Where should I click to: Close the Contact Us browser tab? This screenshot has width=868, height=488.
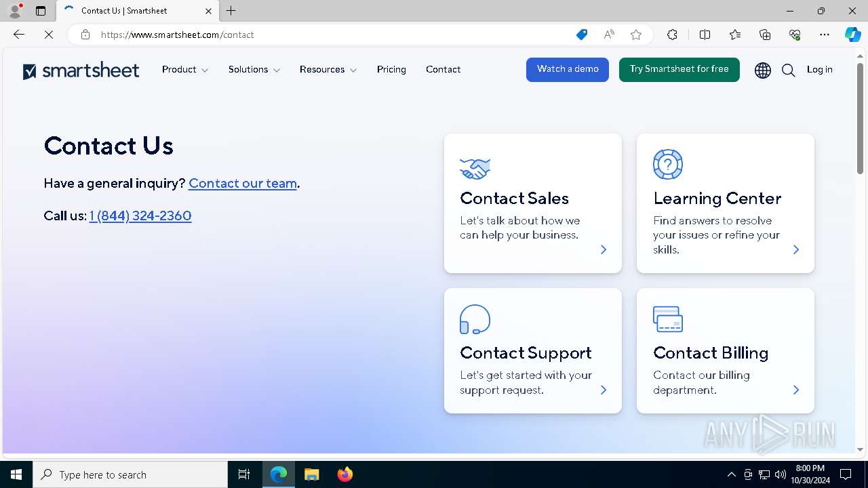coord(208,11)
